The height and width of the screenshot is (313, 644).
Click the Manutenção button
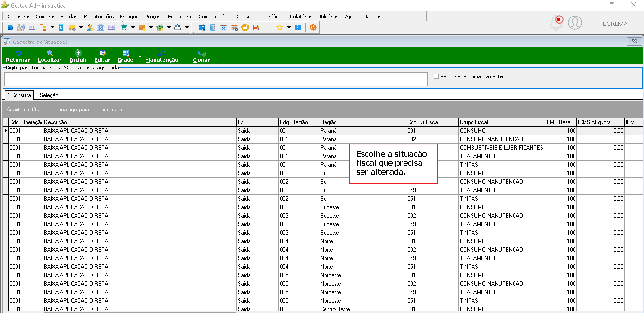coord(162,56)
